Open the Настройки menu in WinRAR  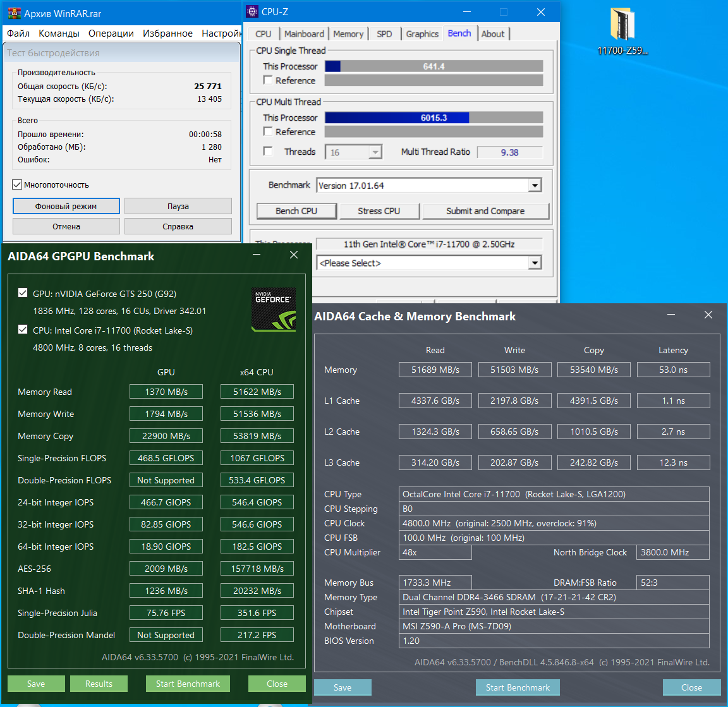221,33
